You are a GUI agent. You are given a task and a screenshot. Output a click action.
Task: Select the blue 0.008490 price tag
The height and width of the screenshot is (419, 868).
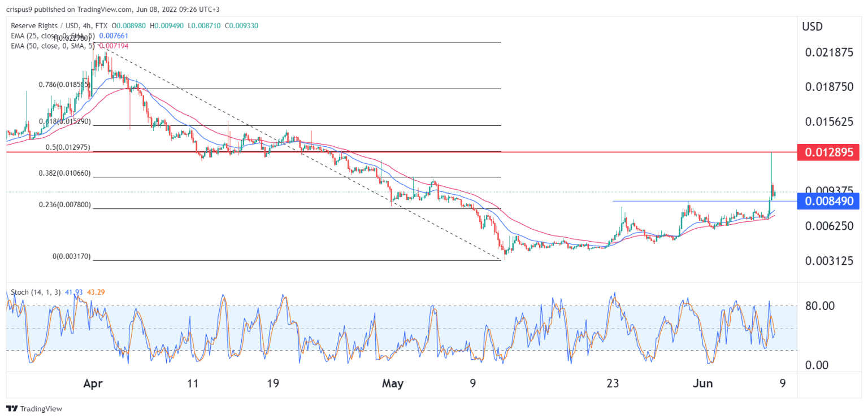(828, 202)
